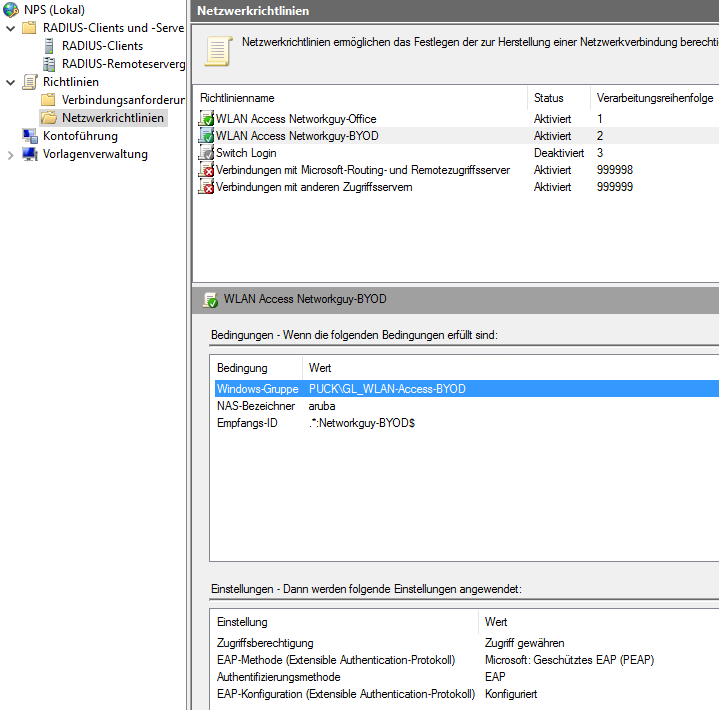
Task: Click the RADIUS-Clients und -Server folder icon
Action: [x=29, y=28]
